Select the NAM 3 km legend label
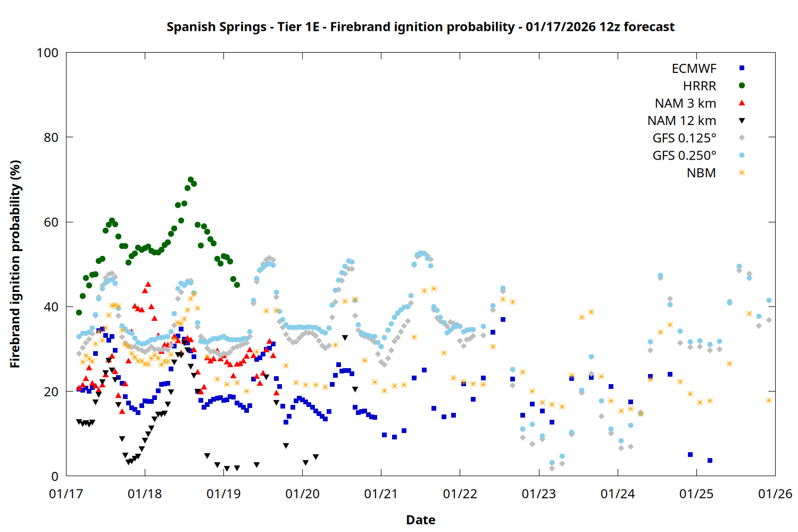This screenshot has height=532, width=798. [685, 103]
